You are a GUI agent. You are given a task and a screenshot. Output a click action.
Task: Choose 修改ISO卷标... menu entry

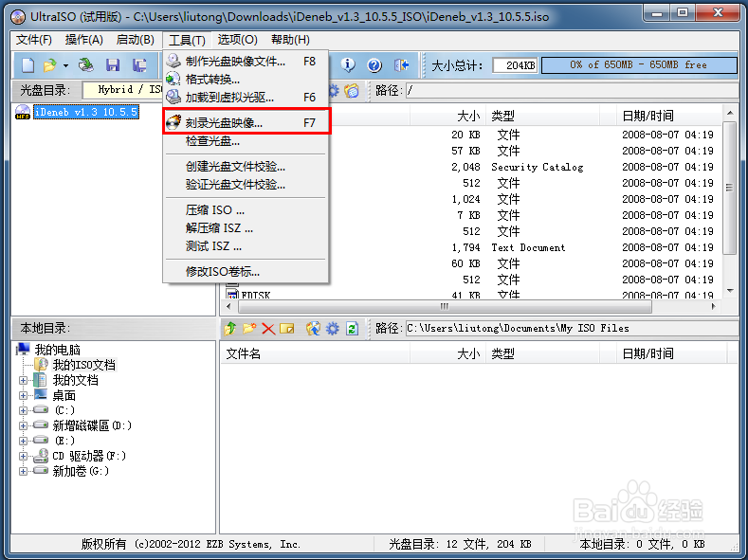click(x=246, y=272)
